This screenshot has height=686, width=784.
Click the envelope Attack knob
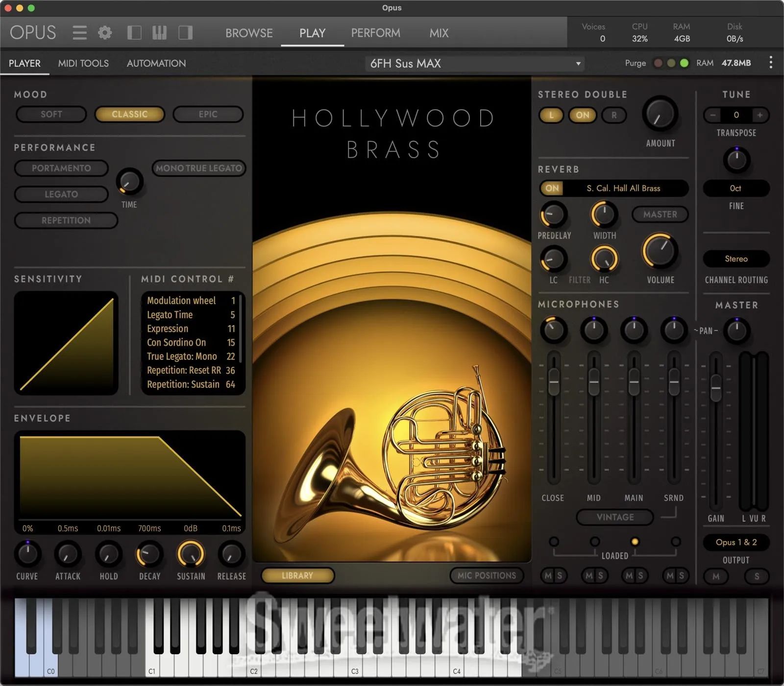click(68, 554)
